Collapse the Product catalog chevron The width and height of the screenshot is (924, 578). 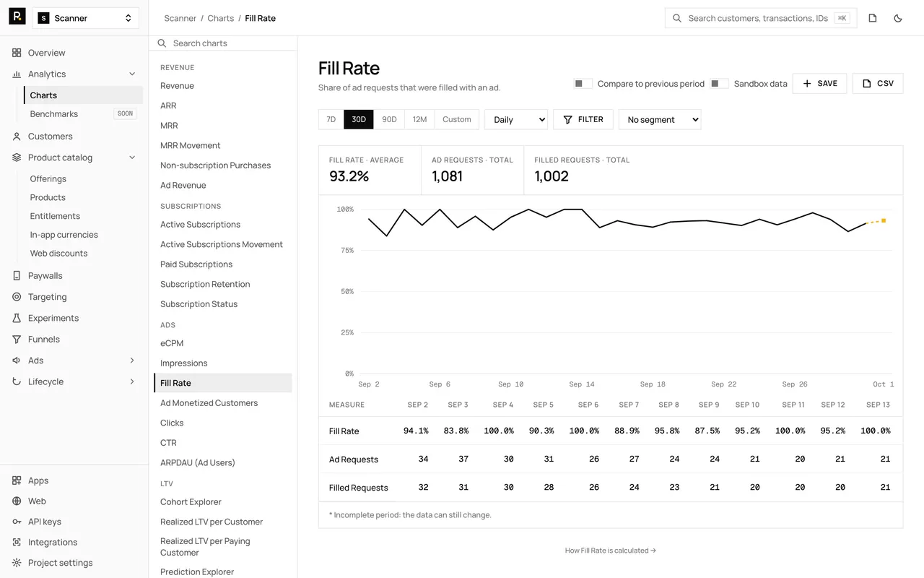coord(132,158)
